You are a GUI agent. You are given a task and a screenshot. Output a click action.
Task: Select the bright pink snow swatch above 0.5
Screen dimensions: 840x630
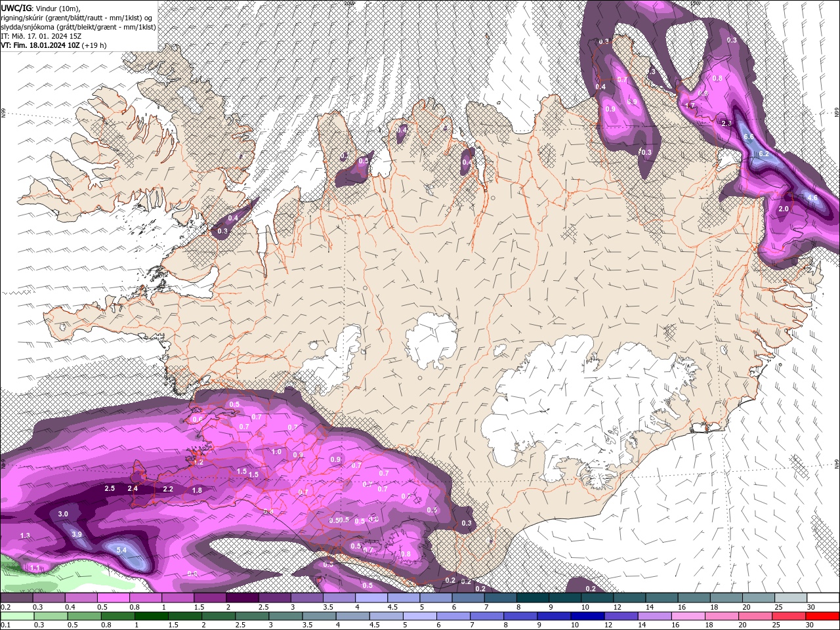(x=113, y=598)
